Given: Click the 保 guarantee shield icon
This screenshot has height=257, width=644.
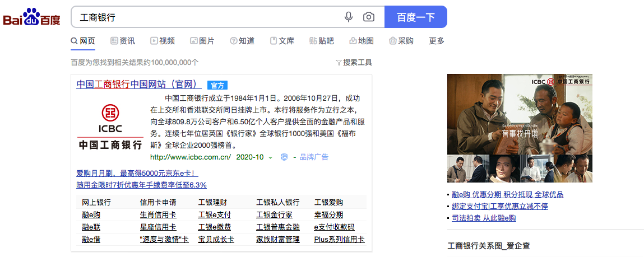Looking at the screenshot, I should pos(284,157).
